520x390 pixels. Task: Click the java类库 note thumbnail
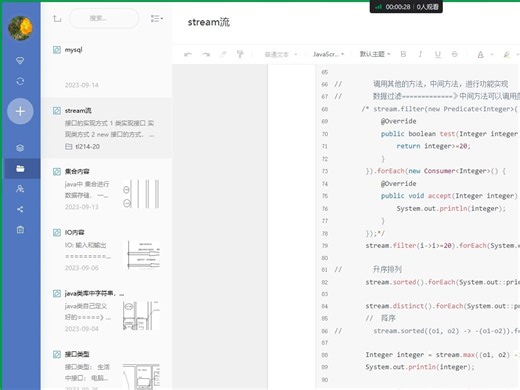click(141, 316)
